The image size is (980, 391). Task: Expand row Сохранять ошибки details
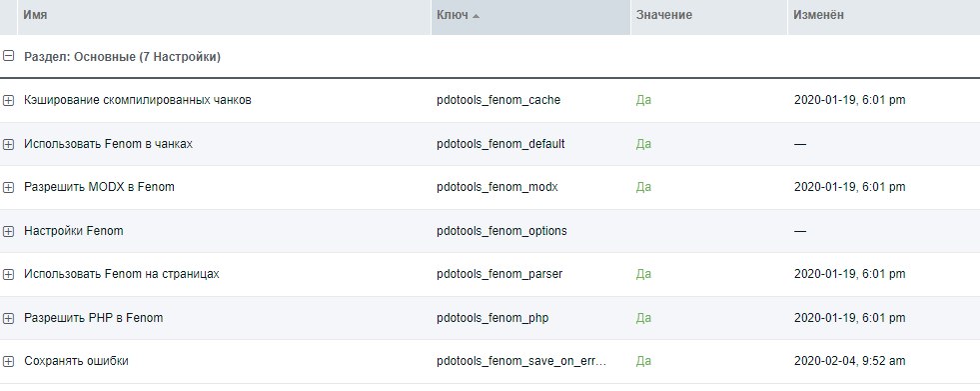[x=8, y=361]
